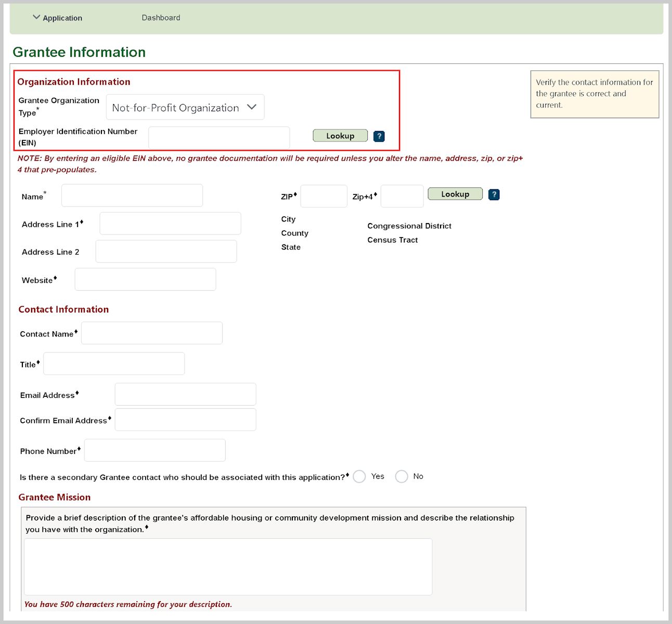Open the Dashboard menu item
Viewport: 672px width, 624px height.
coord(161,18)
